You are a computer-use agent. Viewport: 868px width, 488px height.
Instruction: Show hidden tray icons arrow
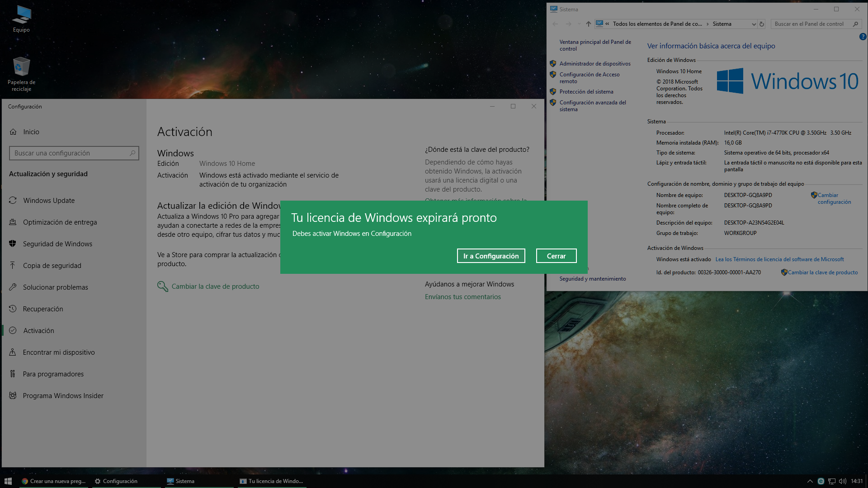tap(810, 481)
